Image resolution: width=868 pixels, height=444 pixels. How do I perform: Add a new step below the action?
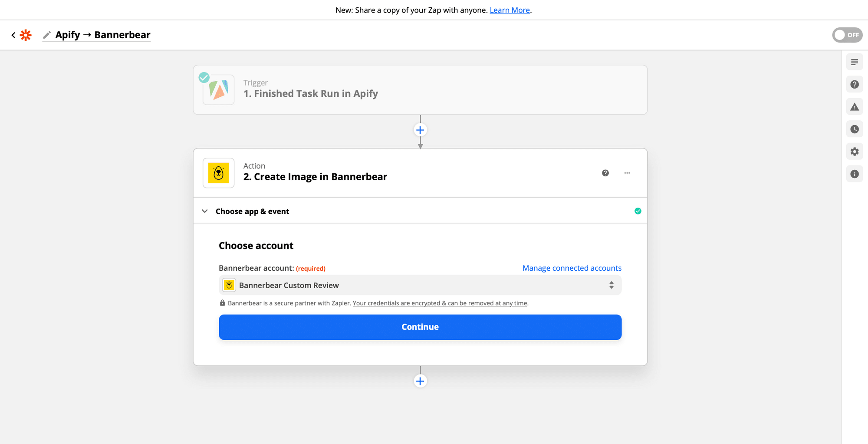[420, 381]
